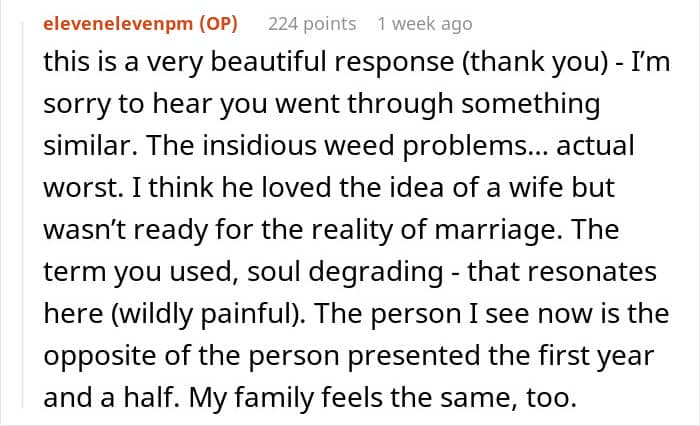
Task: Click the words "(thank you)" in the comment
Action: pyautogui.click(x=535, y=62)
